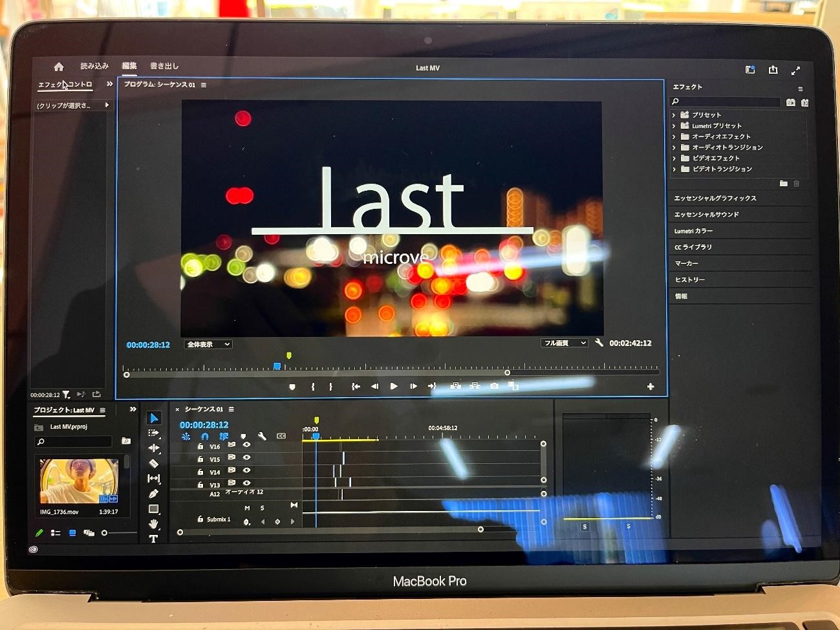
Task: Toggle Mute M on audio track A12
Action: tap(247, 508)
